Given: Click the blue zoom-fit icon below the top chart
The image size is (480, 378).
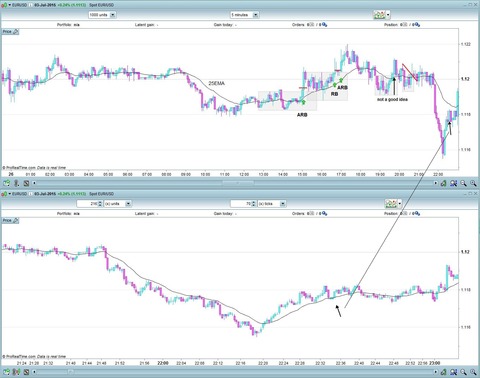Looking at the screenshot, I should tap(453, 183).
